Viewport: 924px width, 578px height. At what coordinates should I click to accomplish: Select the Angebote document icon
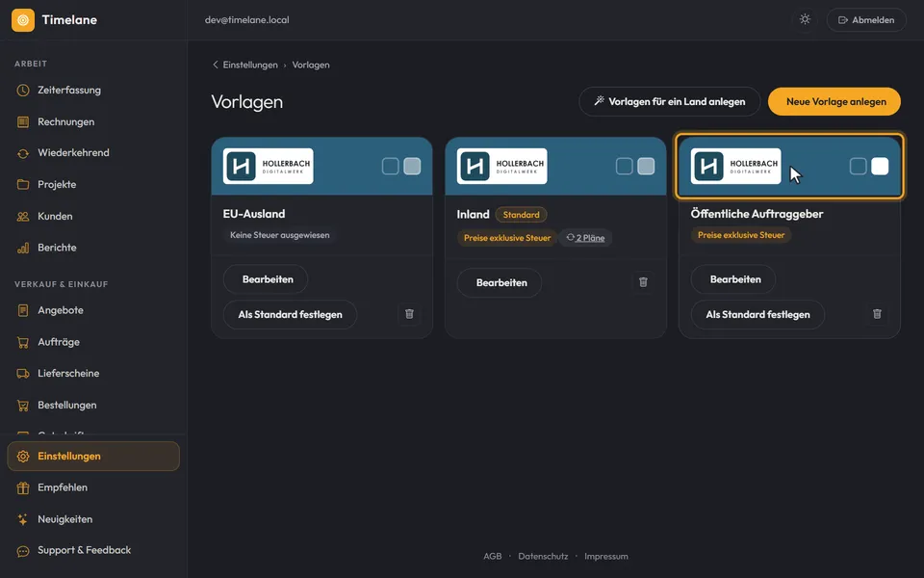tap(23, 310)
